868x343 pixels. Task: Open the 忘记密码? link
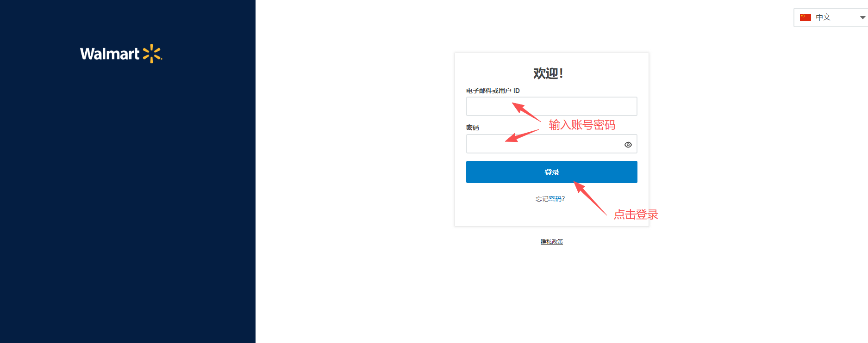tap(550, 199)
